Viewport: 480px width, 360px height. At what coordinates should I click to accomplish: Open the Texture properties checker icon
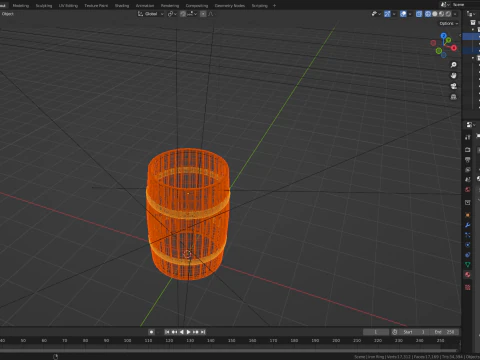pyautogui.click(x=468, y=287)
